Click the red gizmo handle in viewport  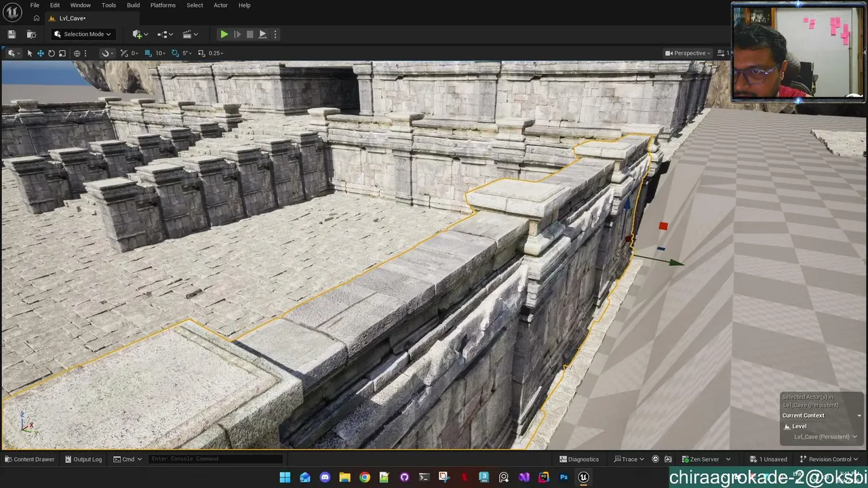(663, 226)
